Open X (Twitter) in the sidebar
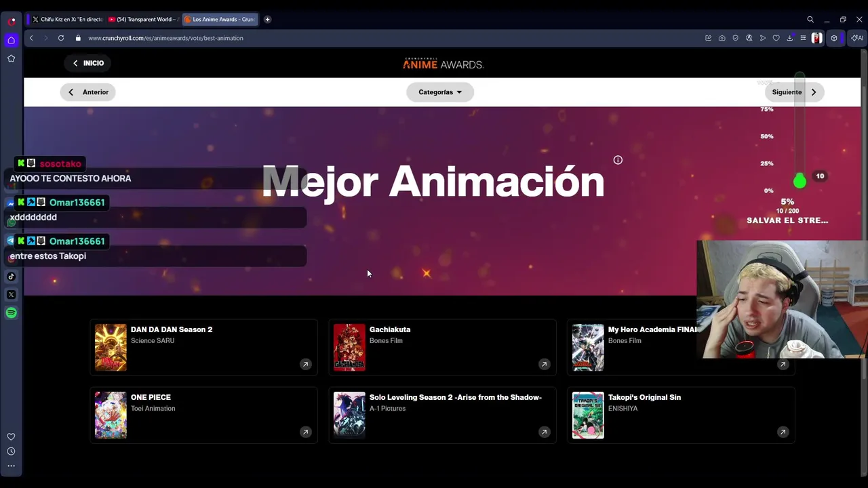Screen dimensions: 868x488 pos(11,295)
